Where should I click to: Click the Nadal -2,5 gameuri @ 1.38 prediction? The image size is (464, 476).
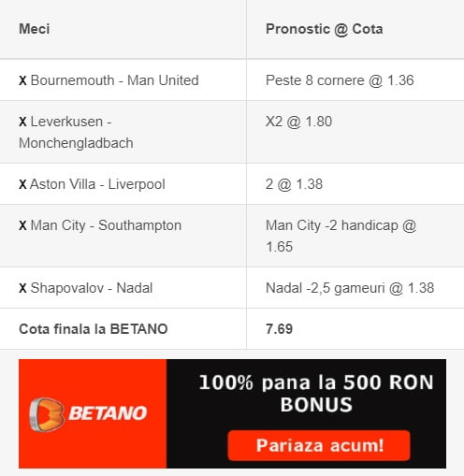tap(350, 288)
